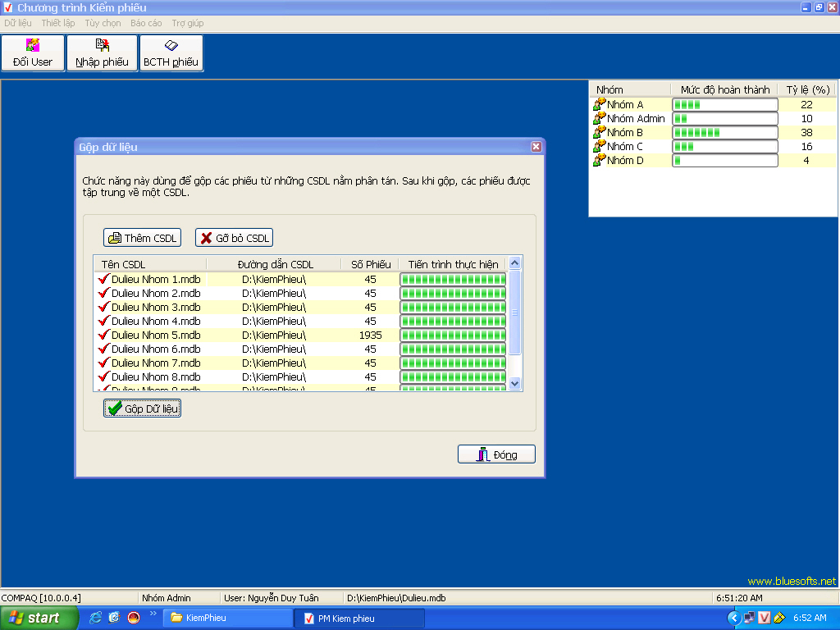Toggle red checkmark for Dulieu Nhom 5.mdb
This screenshot has height=630, width=840.
point(103,335)
